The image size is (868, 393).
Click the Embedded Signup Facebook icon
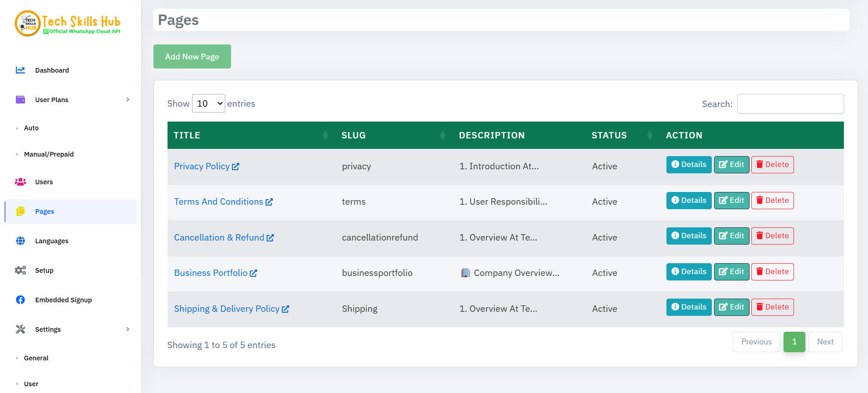(x=20, y=300)
